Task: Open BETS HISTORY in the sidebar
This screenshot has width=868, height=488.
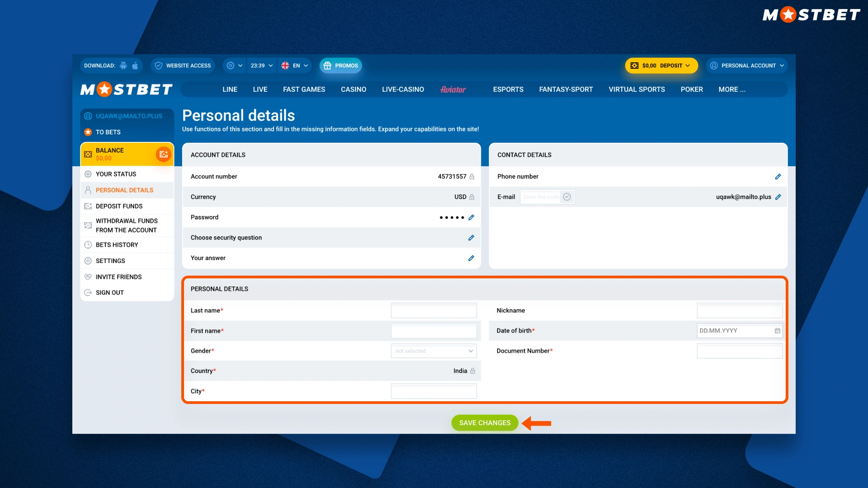Action: 127,245
